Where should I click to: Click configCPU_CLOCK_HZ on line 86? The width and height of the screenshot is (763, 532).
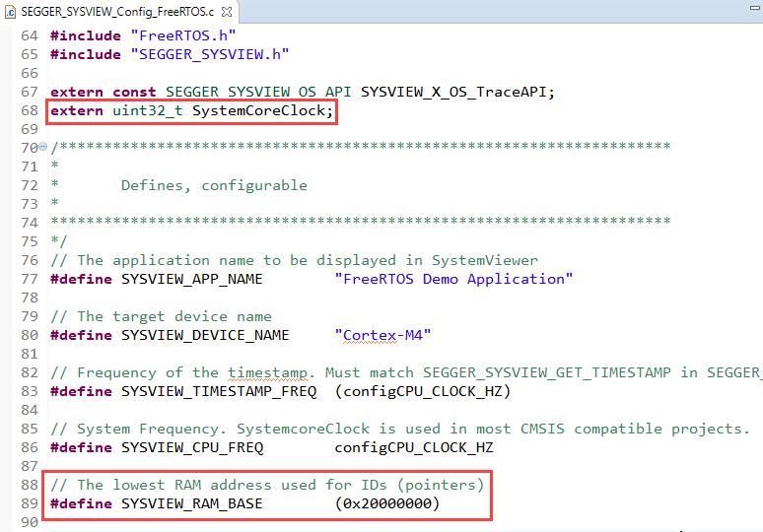pos(414,447)
